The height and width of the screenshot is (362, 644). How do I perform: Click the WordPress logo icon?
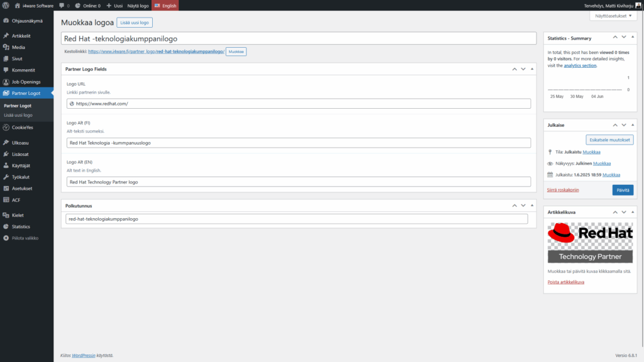tap(6, 5)
